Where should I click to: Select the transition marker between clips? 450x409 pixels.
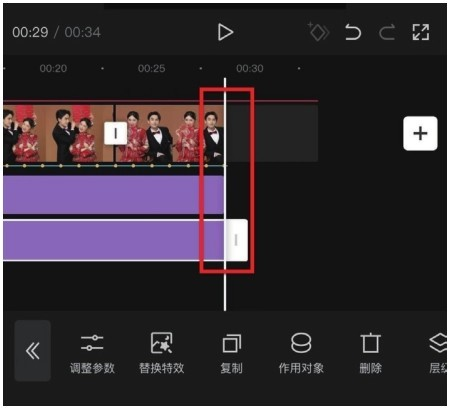pos(115,133)
